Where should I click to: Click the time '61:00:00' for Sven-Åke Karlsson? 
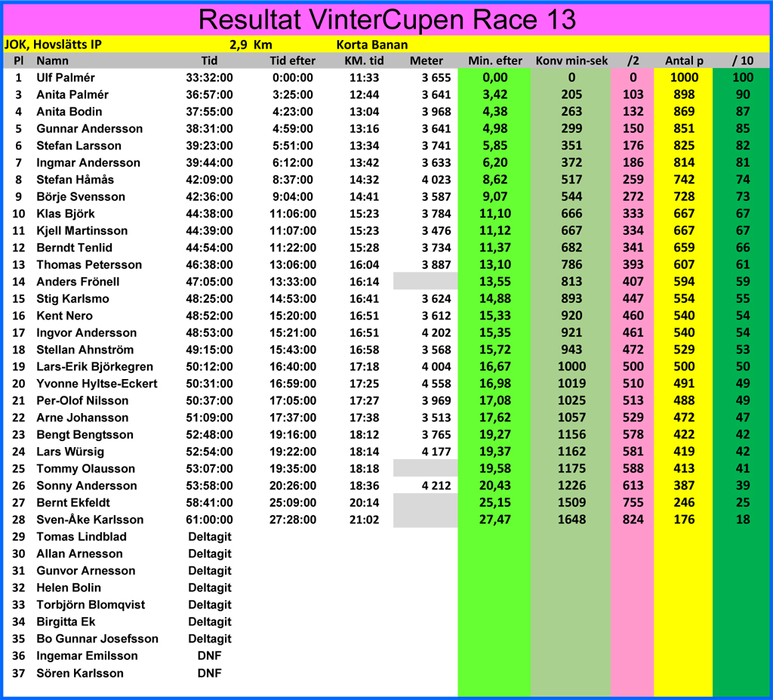[209, 520]
